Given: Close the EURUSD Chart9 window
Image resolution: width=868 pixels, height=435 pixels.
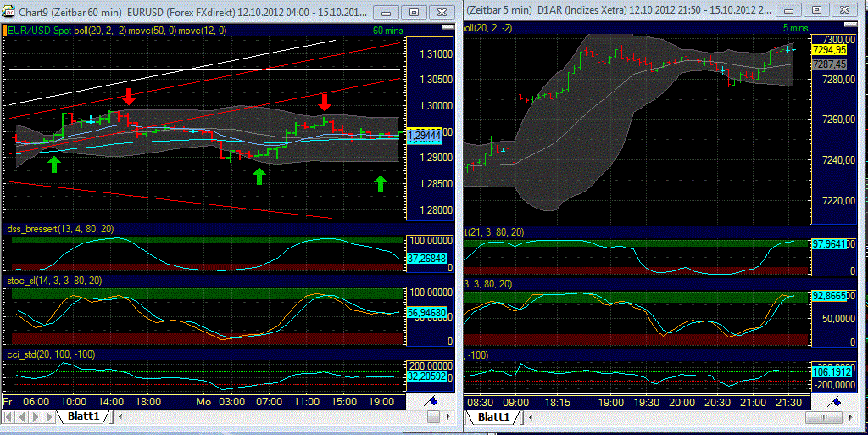Looking at the screenshot, I should click(x=442, y=12).
